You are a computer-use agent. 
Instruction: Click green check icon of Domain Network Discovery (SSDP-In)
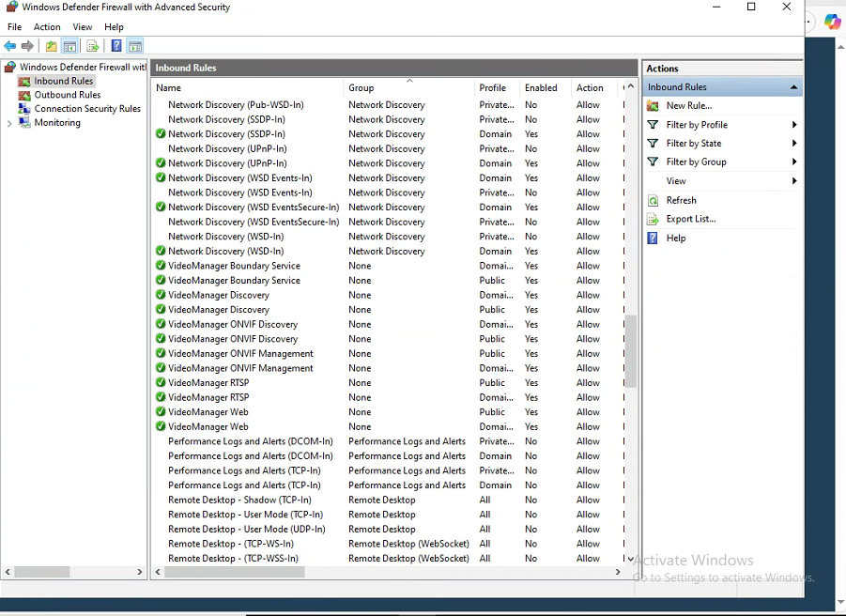[x=161, y=133]
